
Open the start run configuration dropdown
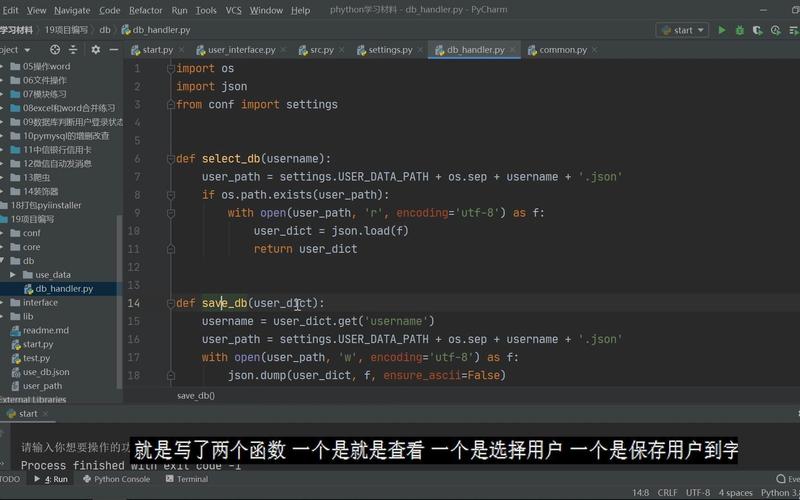click(x=682, y=30)
